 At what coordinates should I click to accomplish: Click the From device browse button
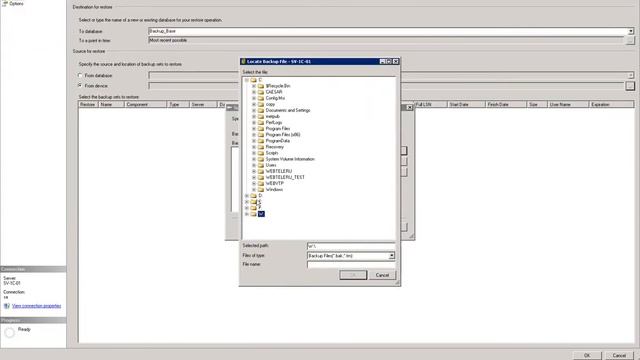630,86
